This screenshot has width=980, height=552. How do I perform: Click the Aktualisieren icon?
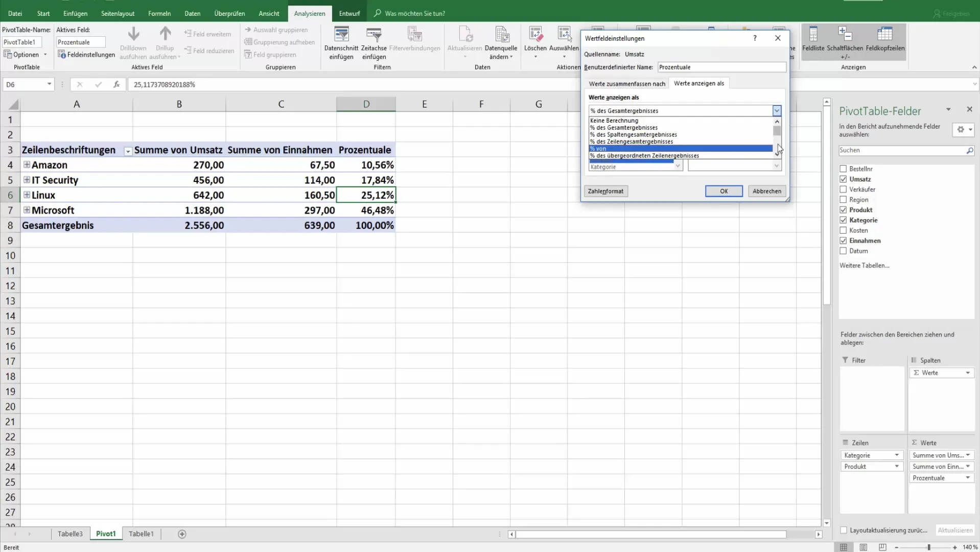click(465, 34)
